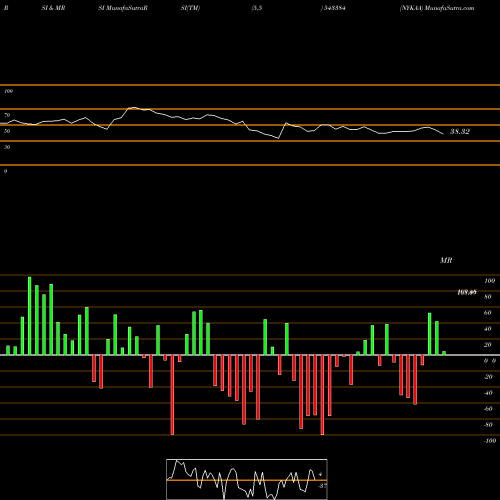This screenshot has height=500, width=500.
Task: Click the RSI 30 level label
Action: tap(7, 147)
